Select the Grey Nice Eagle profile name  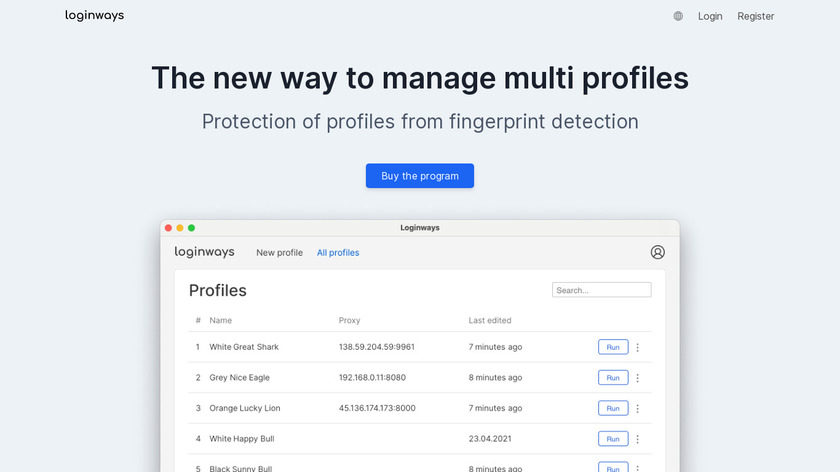(239, 377)
